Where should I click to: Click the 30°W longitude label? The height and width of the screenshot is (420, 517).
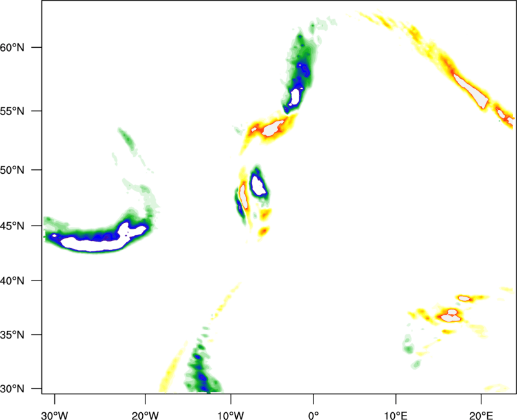pos(55,415)
